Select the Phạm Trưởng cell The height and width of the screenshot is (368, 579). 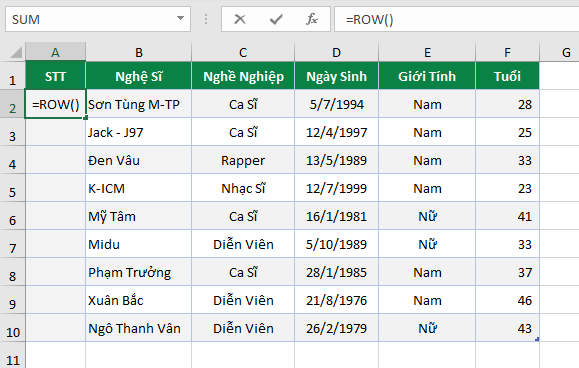point(138,272)
